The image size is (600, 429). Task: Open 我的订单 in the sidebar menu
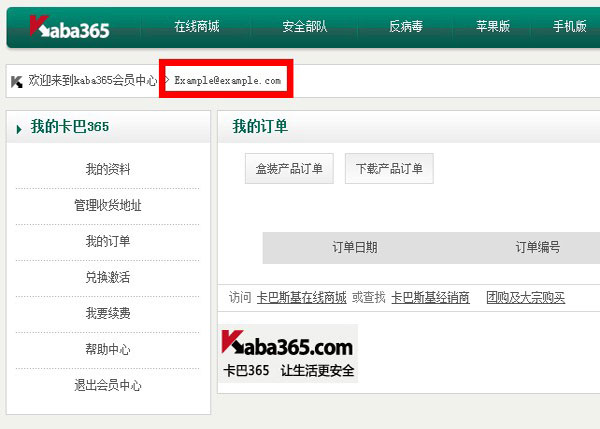(108, 241)
